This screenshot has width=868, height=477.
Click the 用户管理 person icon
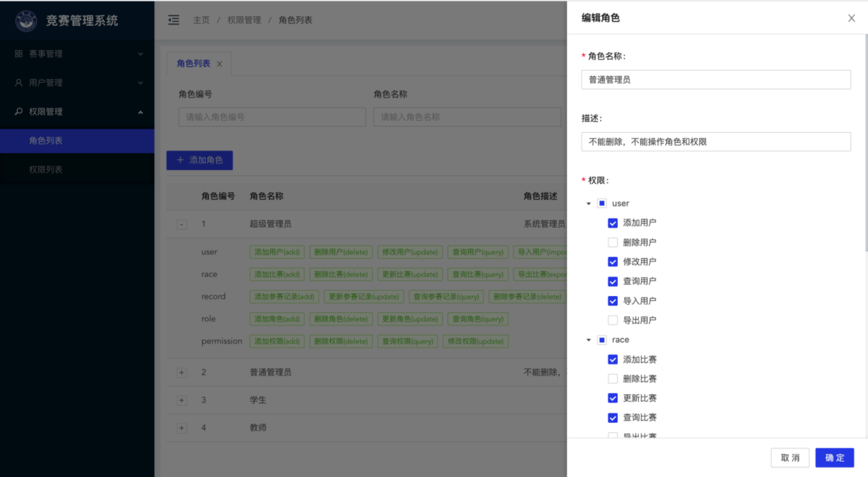pos(19,83)
